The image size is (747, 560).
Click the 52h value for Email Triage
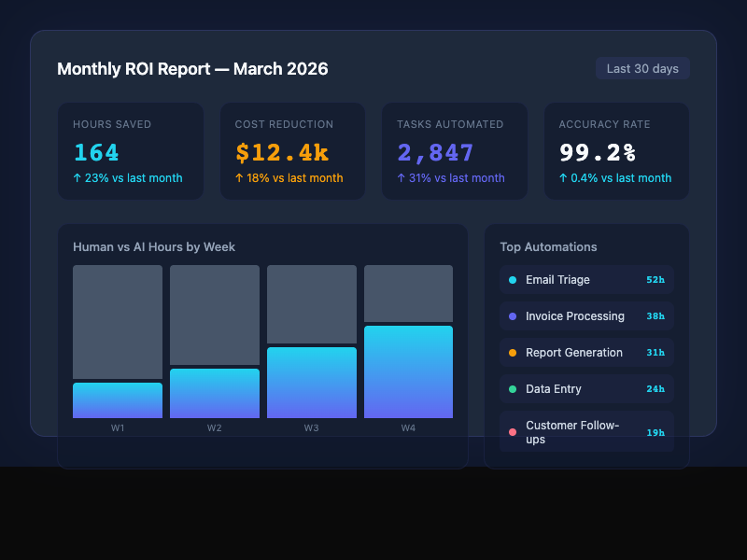pyautogui.click(x=655, y=280)
